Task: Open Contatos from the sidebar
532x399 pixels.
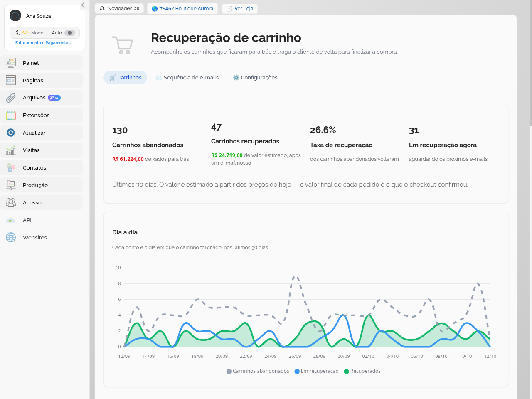Action: pos(42,167)
